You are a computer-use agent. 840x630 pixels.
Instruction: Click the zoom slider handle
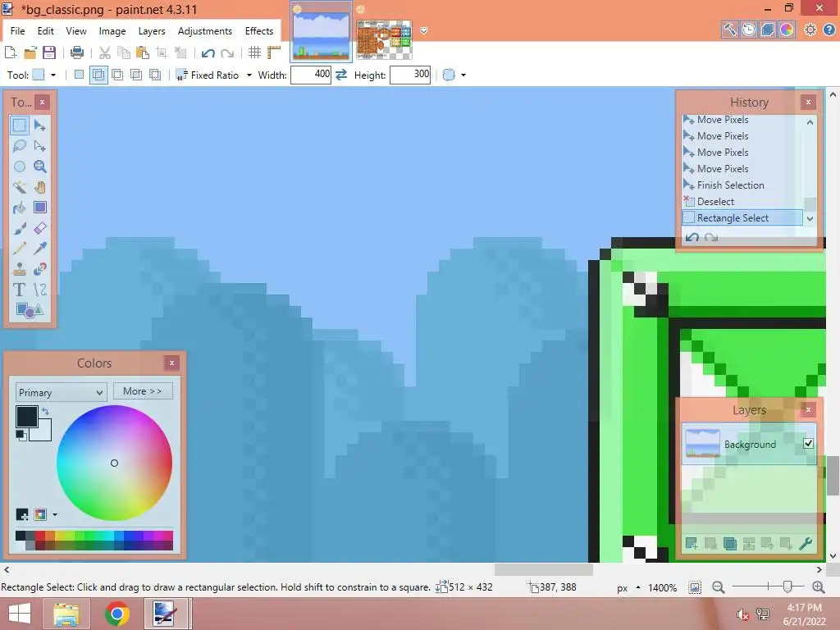coord(787,587)
